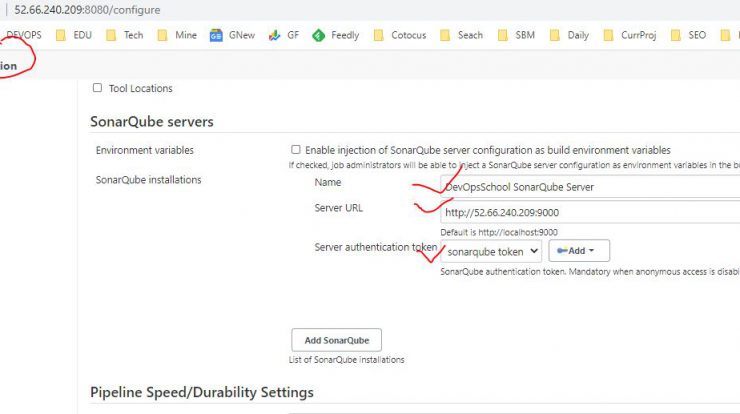Viewport: 740px width, 414px height.
Task: Click the SonarQube Name input field
Action: coord(590,187)
